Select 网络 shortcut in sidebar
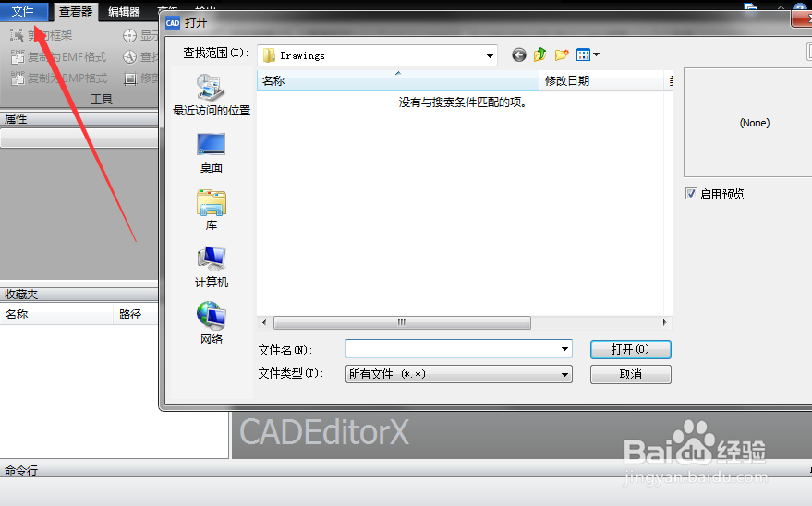The width and height of the screenshot is (812, 506). pos(211,324)
